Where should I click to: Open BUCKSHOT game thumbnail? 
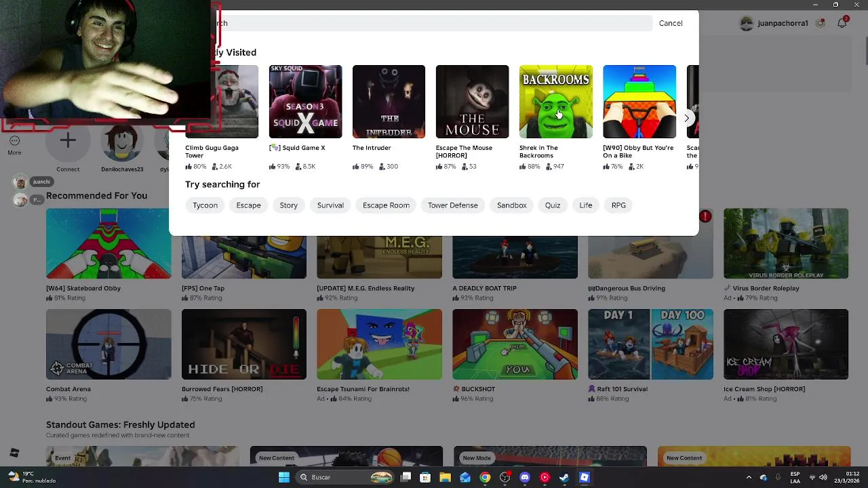click(515, 344)
